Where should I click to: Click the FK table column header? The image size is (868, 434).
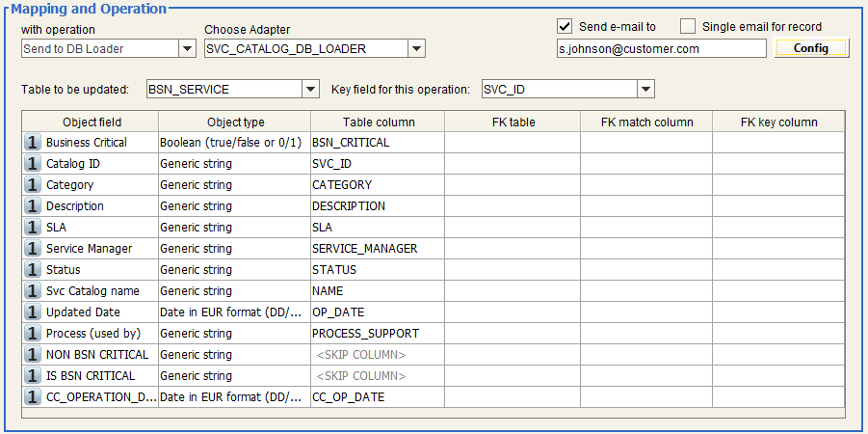(x=512, y=122)
